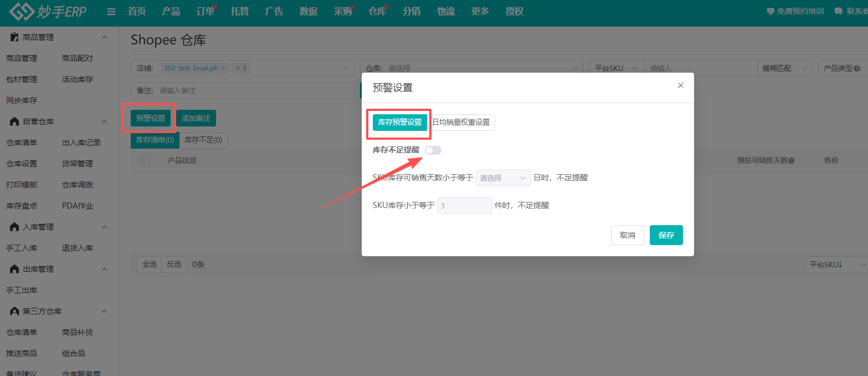Viewport: 868px width, 376px height.
Task: Collapse the 入库管理 sidebar section chevron
Action: coord(104,227)
